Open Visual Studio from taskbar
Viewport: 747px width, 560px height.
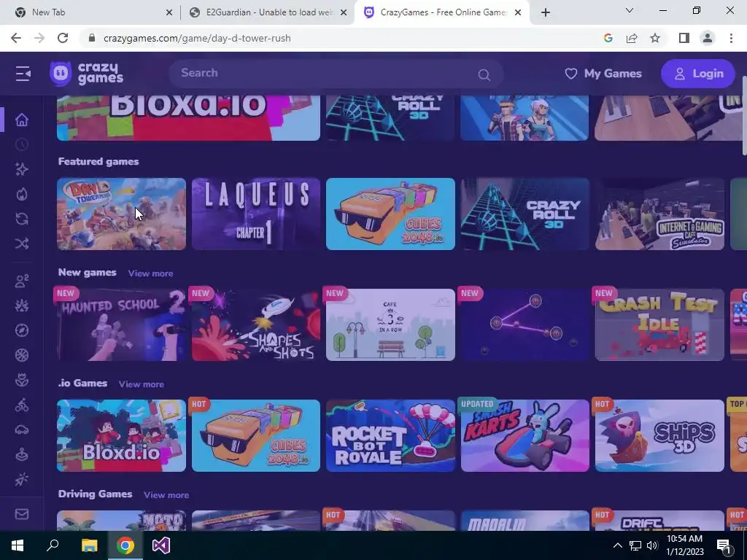pos(161,545)
